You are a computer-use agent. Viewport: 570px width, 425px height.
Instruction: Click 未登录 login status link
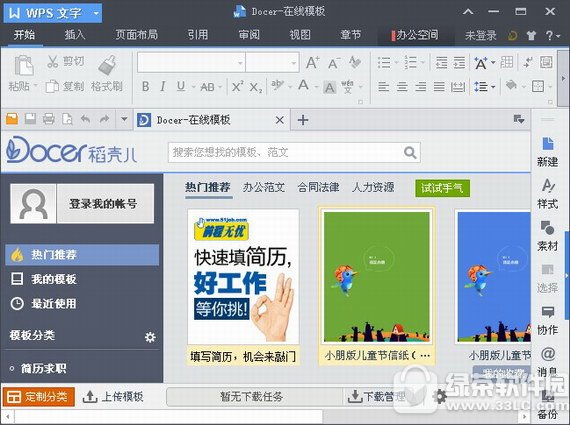(481, 35)
